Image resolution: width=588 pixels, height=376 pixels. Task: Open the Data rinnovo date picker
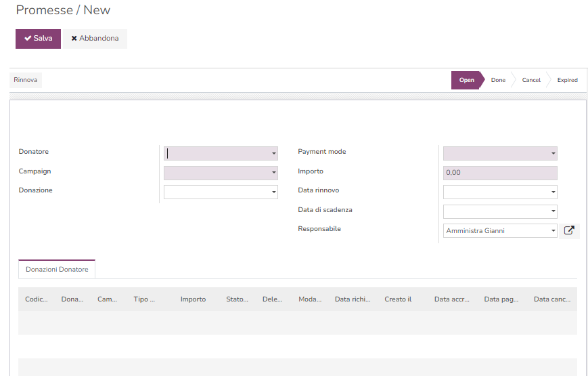point(553,192)
